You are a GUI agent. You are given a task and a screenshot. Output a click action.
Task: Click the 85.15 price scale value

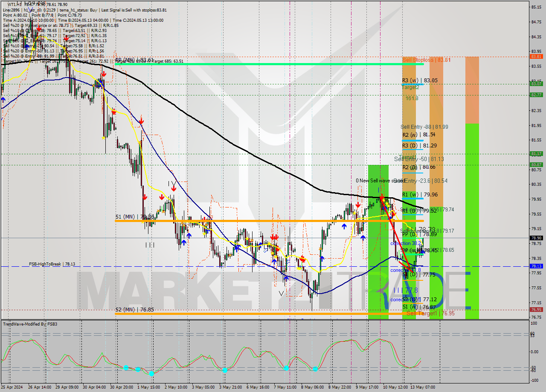point(536,7)
